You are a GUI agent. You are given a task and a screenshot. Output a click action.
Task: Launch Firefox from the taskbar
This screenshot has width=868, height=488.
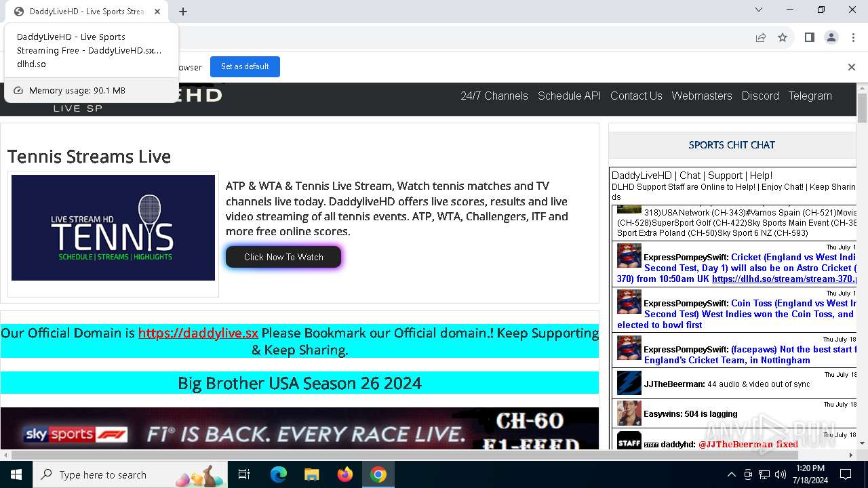coord(344,474)
